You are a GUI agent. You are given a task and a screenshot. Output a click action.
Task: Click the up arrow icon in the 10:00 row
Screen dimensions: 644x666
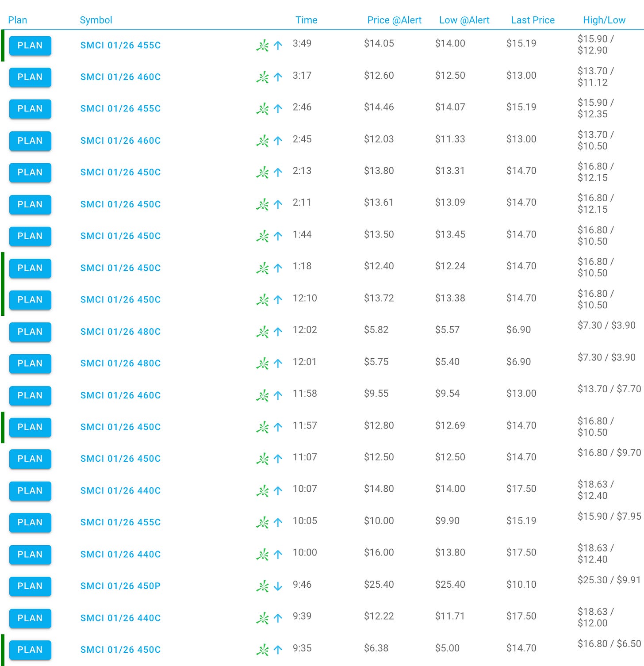point(278,555)
